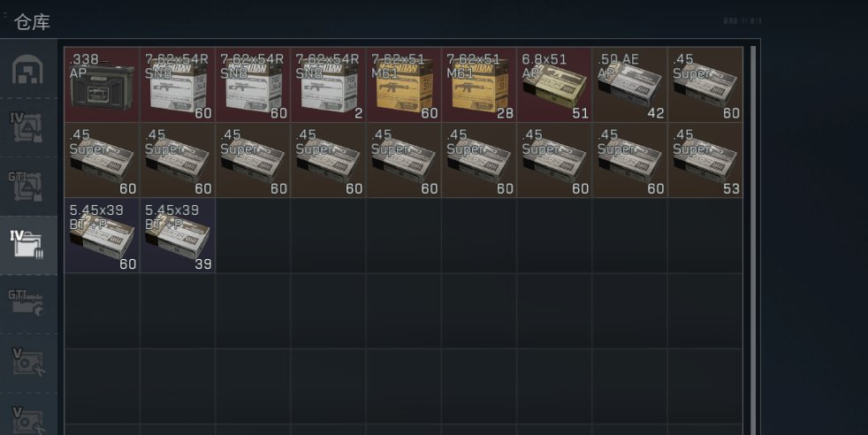Pick the 7.62x54R SNB stack of 2
868x435 pixels.
[328, 85]
